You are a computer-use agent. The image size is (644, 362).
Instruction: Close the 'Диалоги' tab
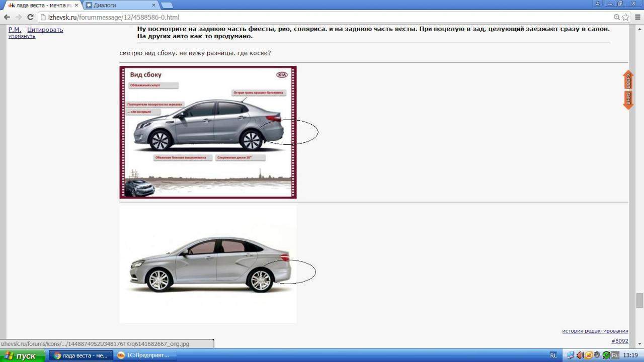(152, 5)
